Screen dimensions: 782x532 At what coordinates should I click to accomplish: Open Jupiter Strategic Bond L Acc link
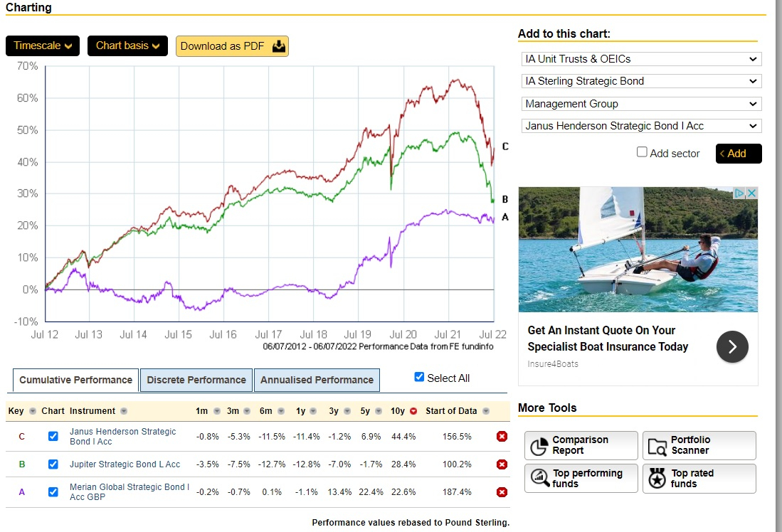click(125, 464)
